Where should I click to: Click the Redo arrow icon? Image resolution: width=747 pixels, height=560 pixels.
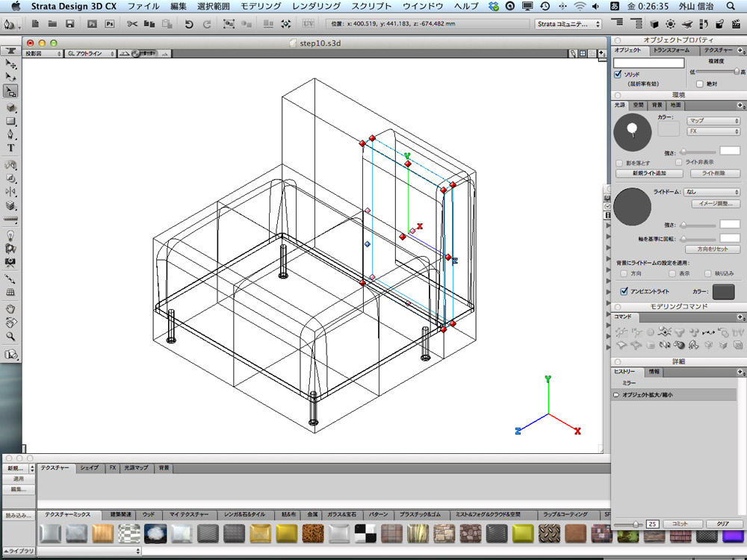tap(207, 24)
